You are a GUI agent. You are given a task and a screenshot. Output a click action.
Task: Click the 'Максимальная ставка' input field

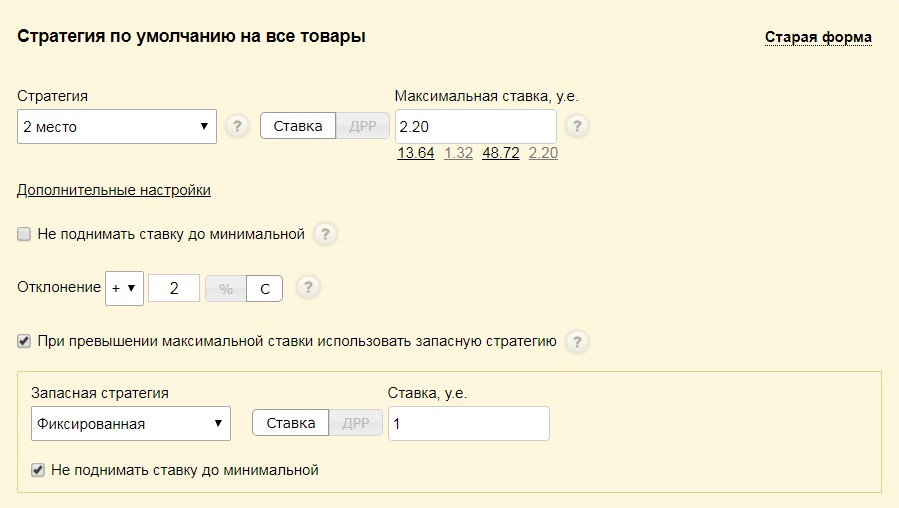click(475, 127)
